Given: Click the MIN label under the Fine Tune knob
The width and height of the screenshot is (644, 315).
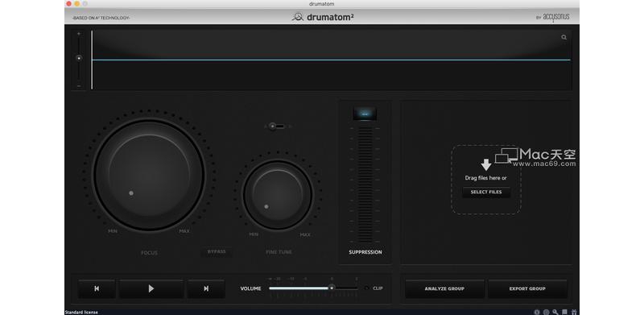Looking at the screenshot, I should (254, 234).
